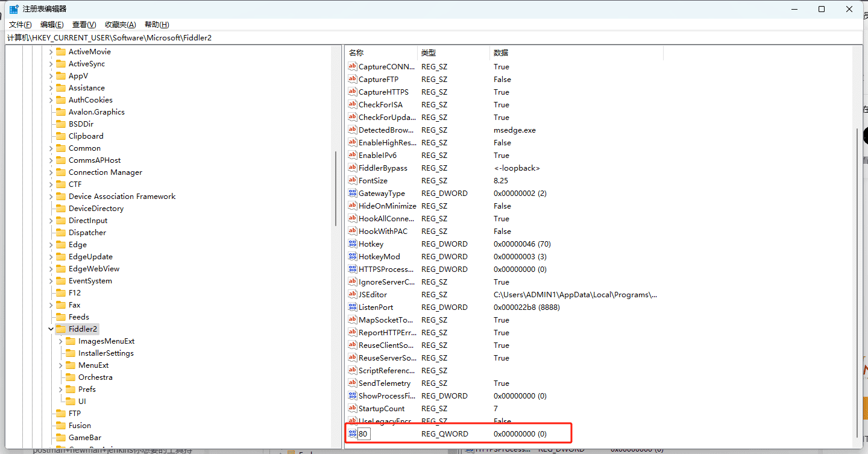The height and width of the screenshot is (454, 868).
Task: Click the CheckForISA string value icon
Action: [x=353, y=104]
